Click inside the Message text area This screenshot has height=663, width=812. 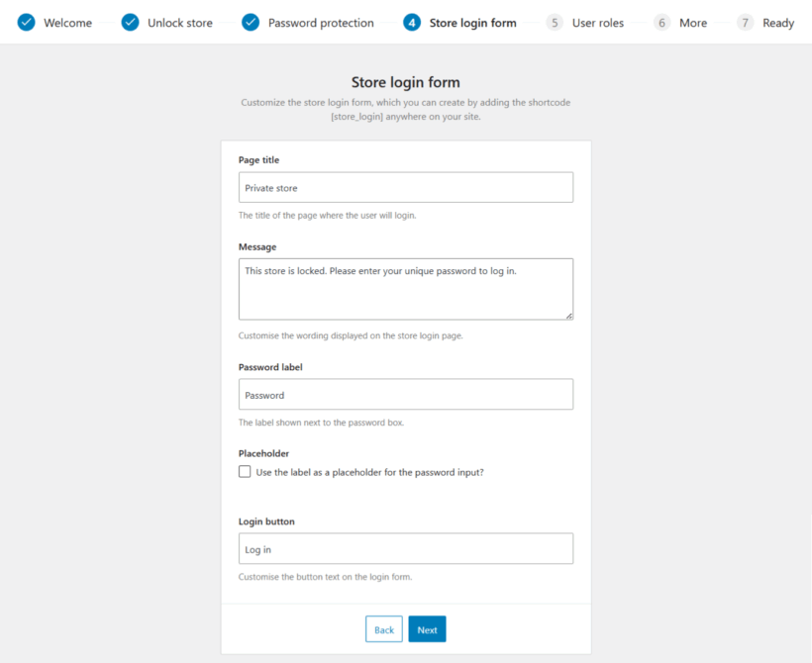point(406,286)
